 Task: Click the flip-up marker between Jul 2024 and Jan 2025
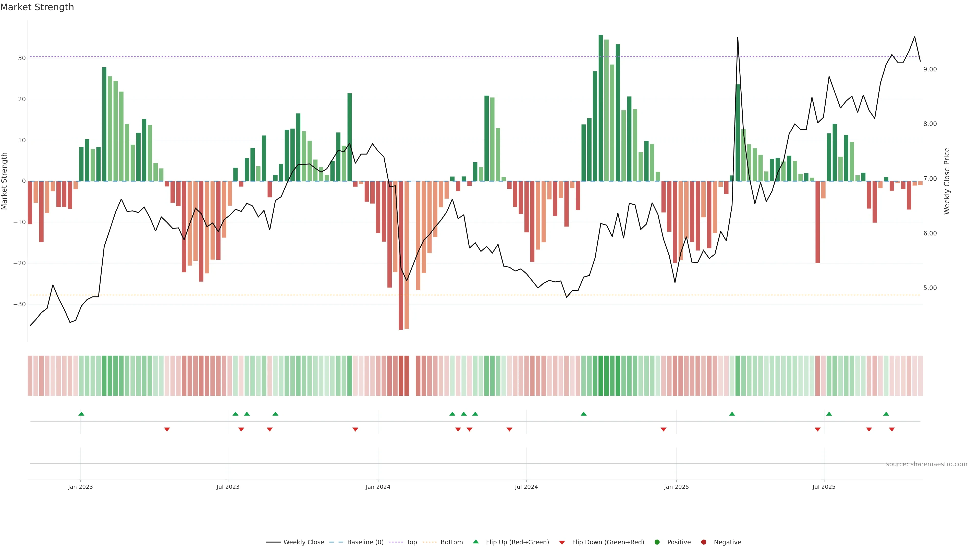(583, 414)
